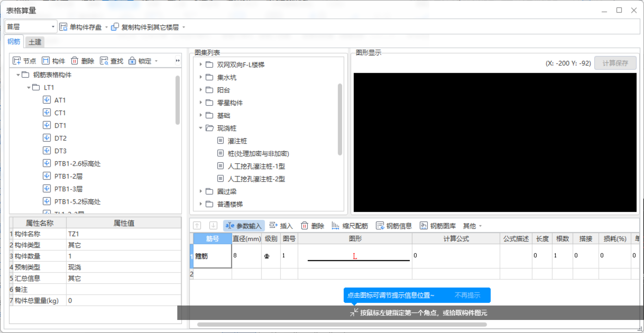The width and height of the screenshot is (644, 333).
Task: Expand the 双网双向F-L楼梯 folder
Action: pos(201,64)
